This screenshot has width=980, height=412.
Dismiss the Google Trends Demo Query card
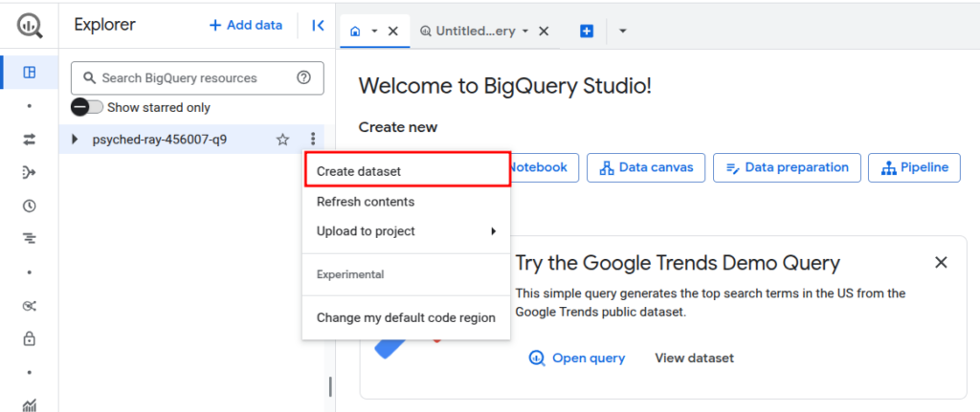tap(941, 262)
